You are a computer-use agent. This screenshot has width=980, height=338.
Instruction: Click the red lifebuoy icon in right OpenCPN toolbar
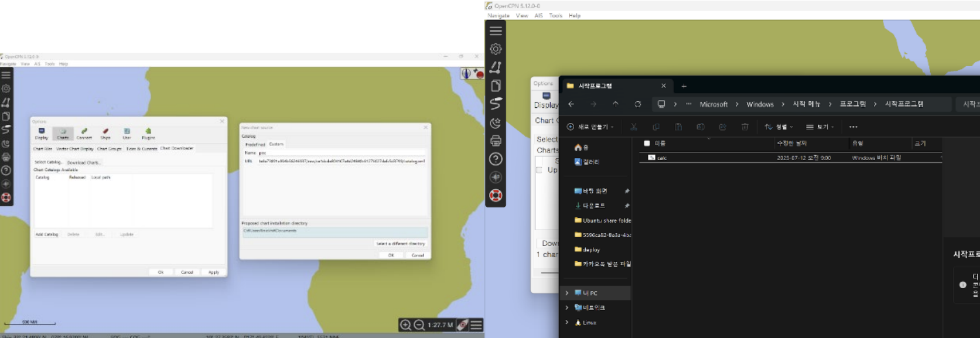[496, 196]
